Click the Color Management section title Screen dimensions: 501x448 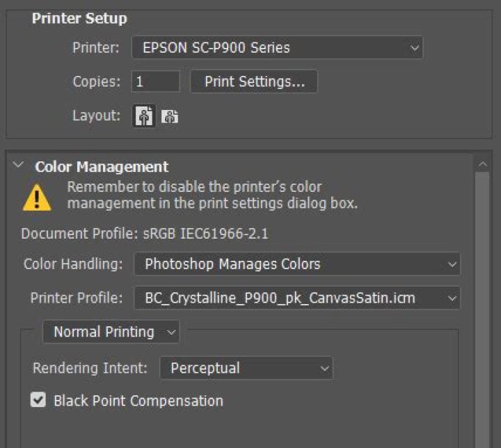tap(102, 167)
